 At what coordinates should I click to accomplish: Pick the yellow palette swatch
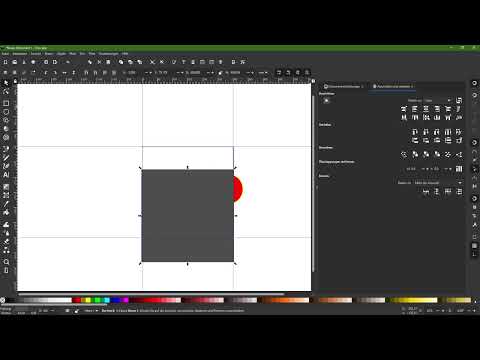pos(88,300)
